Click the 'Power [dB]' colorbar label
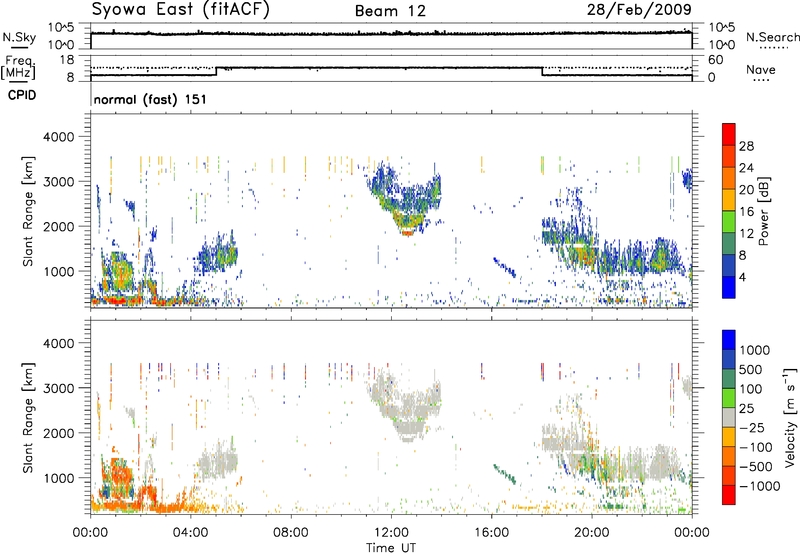The height and width of the screenshot is (554, 800). [x=763, y=211]
